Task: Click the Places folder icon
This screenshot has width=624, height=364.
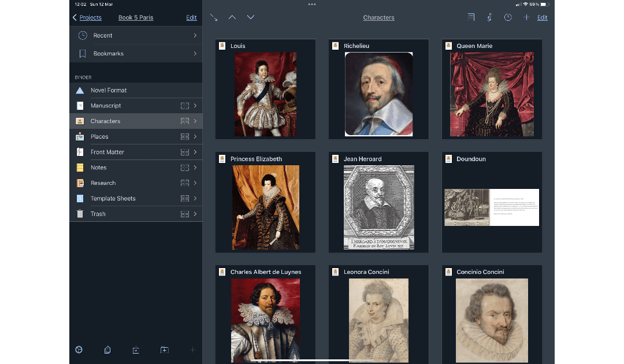Action: tap(80, 136)
